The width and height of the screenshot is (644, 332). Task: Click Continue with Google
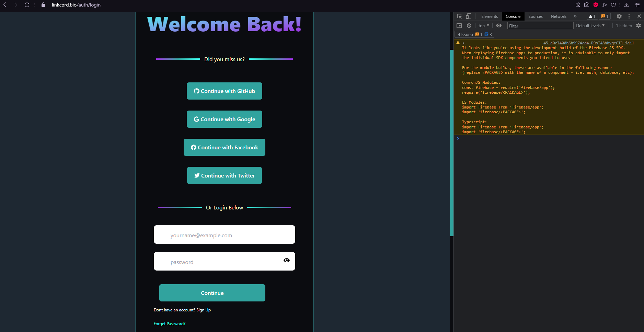(x=225, y=119)
